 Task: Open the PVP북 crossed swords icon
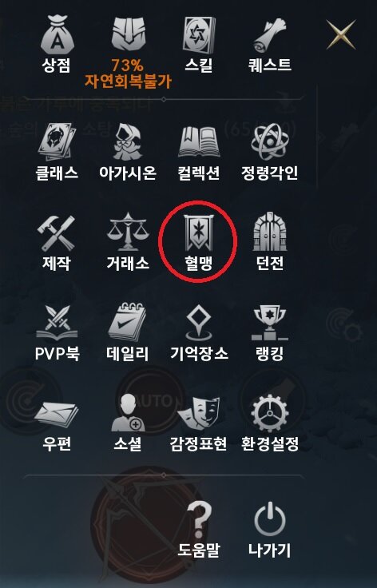click(x=57, y=324)
